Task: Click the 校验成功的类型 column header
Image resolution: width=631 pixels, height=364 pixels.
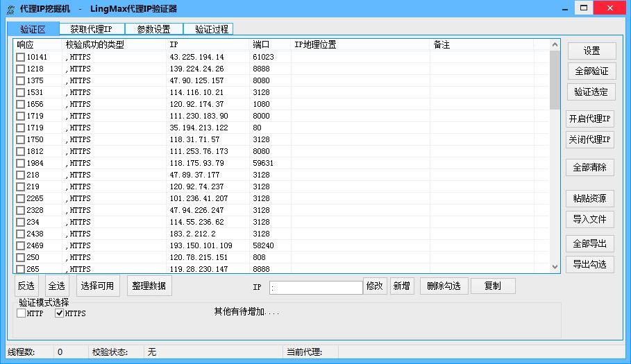Action: tap(115, 44)
